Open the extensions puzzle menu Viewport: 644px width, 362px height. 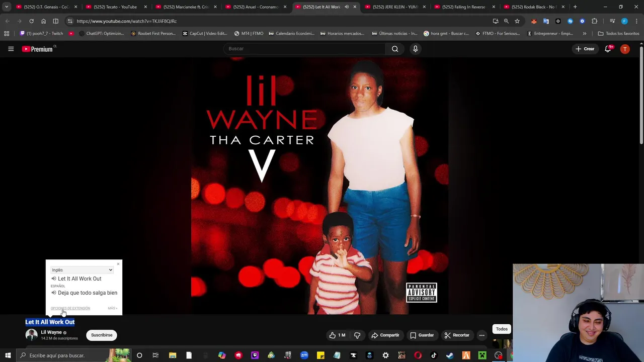(595, 21)
